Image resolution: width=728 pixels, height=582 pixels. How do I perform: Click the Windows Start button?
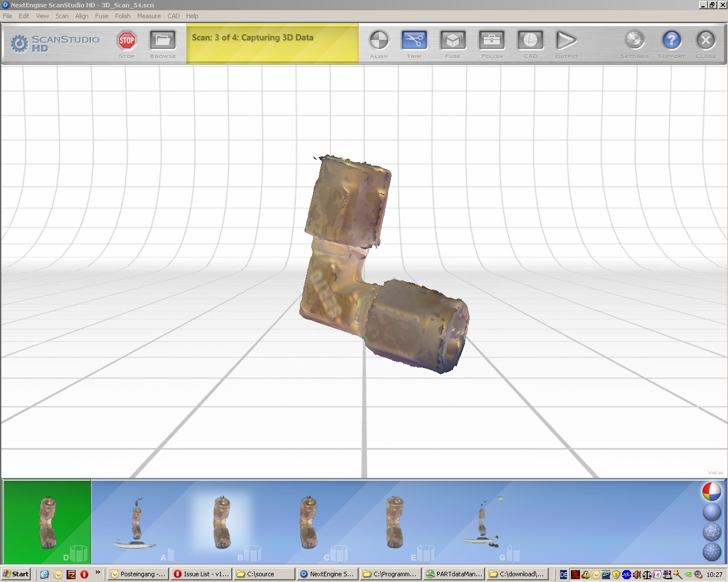tap(16, 574)
